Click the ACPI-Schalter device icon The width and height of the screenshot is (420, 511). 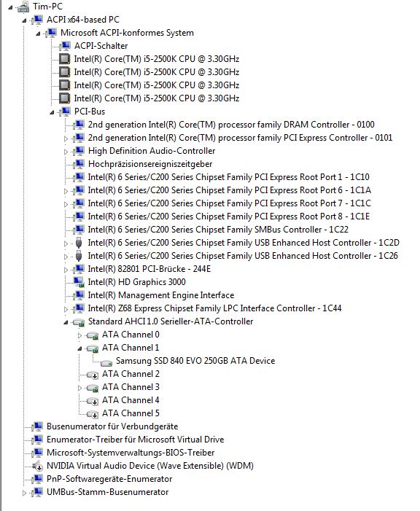(x=65, y=46)
